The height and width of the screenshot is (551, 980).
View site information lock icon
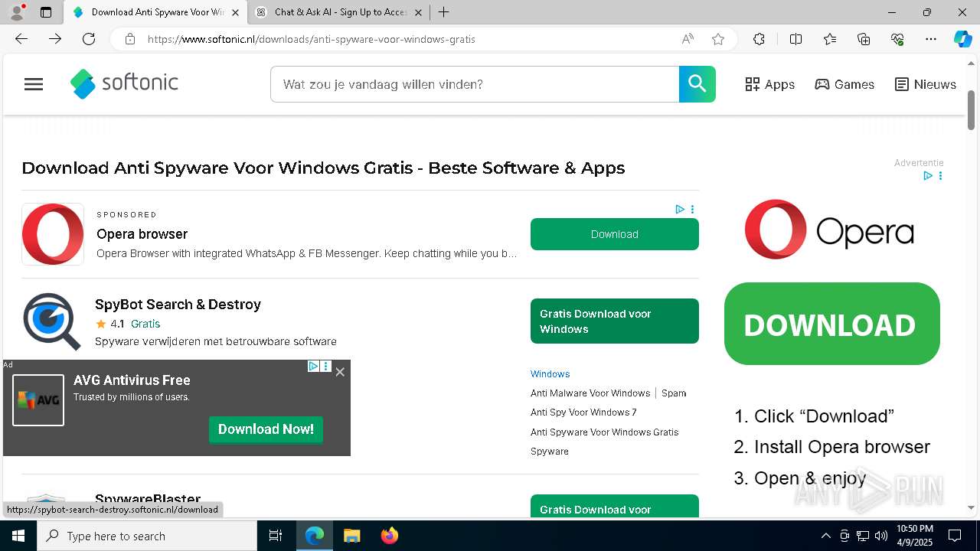click(x=130, y=39)
